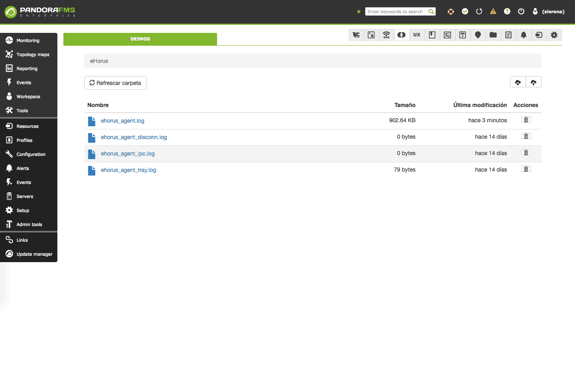Open the Topology maps sidebar menu
Viewport: 575px width, 392px height.
[x=28, y=55]
